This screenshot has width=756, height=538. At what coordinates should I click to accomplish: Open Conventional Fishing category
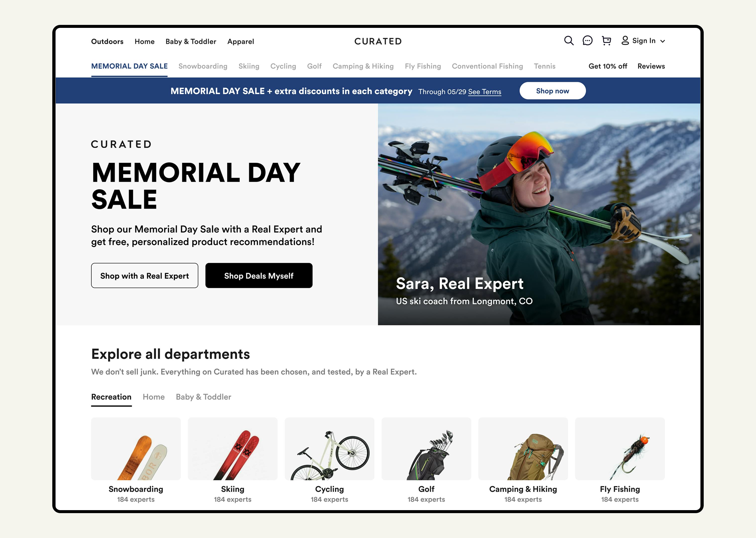coord(487,66)
